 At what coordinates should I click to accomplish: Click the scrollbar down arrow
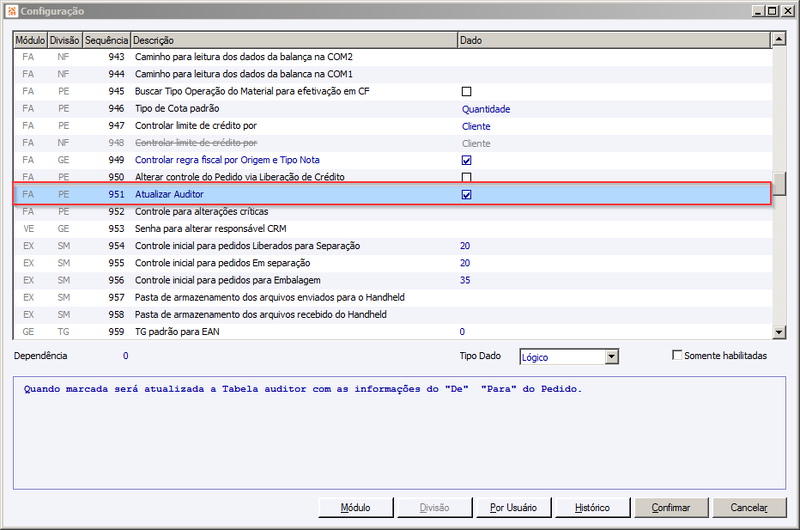click(779, 332)
